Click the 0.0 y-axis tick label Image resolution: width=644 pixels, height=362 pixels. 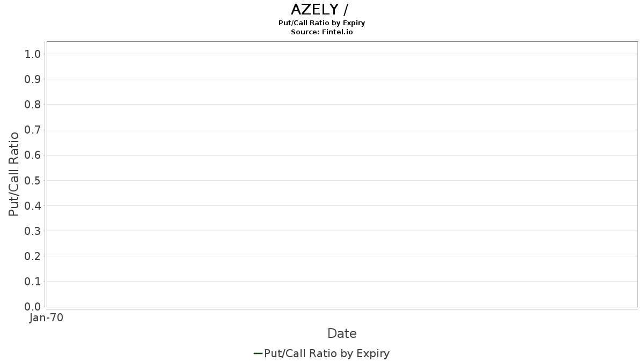(33, 306)
